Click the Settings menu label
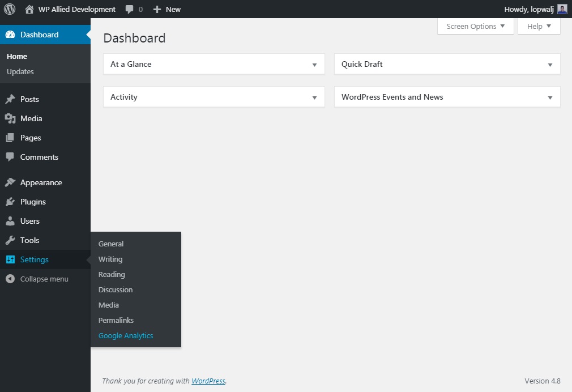The height and width of the screenshot is (392, 572). tap(35, 259)
